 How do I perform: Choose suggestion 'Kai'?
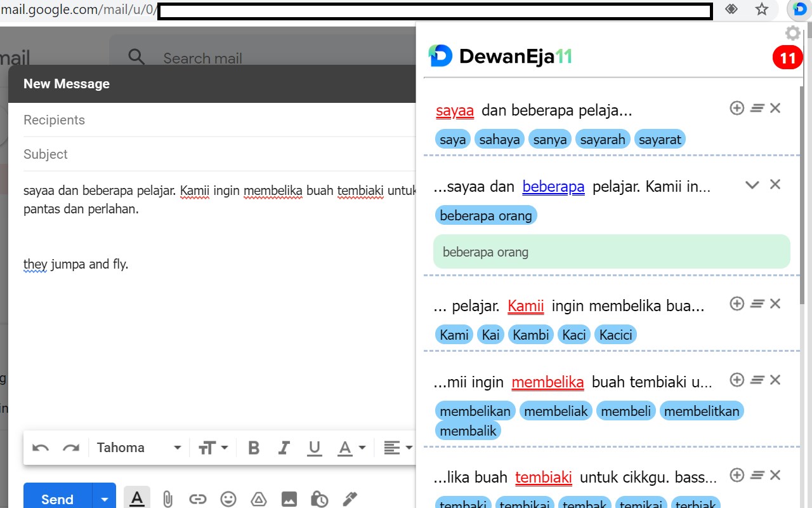[x=491, y=335]
